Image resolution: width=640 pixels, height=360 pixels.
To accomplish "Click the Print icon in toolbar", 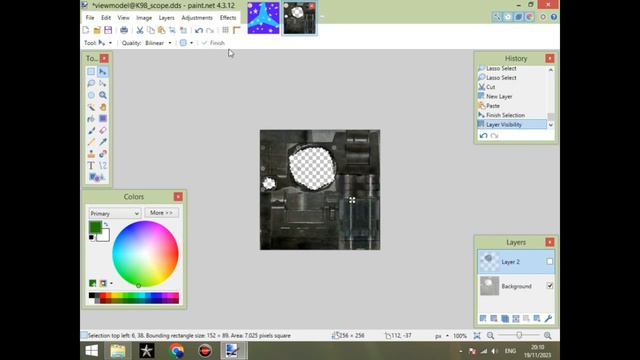I will [124, 30].
